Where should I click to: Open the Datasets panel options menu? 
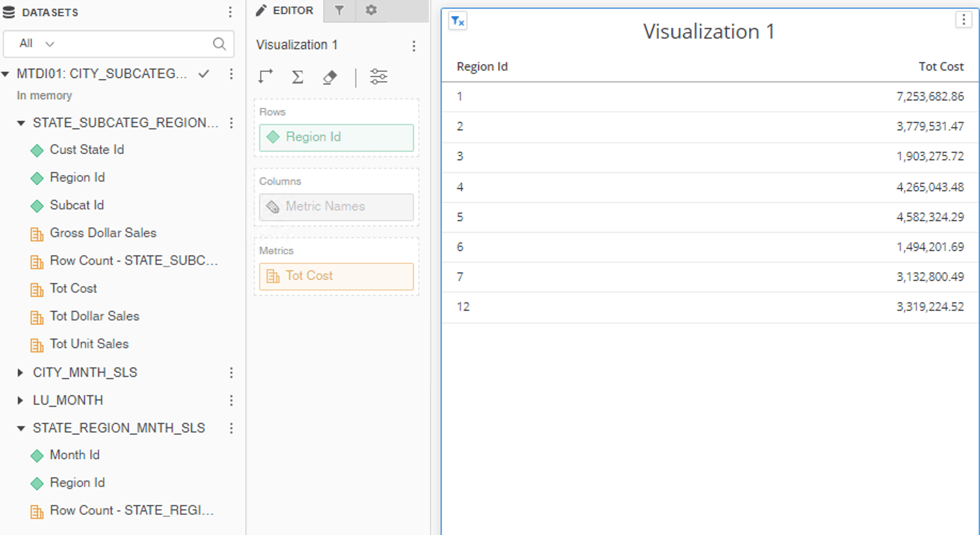pos(230,12)
